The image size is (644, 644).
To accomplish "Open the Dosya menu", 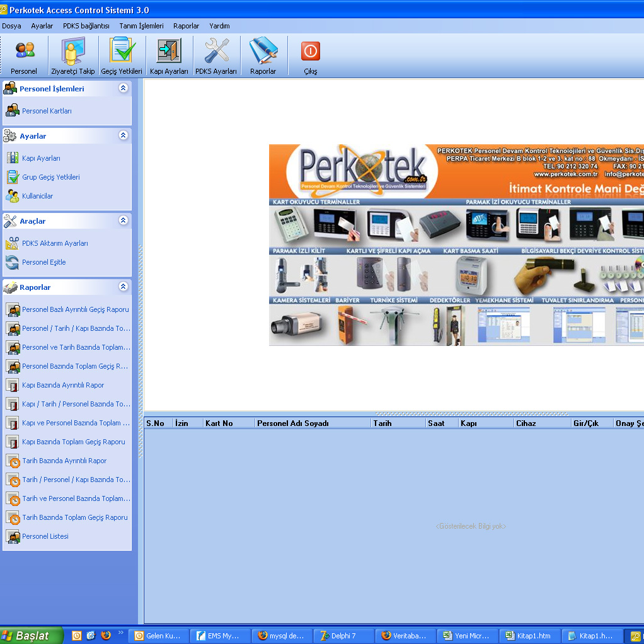I will click(11, 26).
